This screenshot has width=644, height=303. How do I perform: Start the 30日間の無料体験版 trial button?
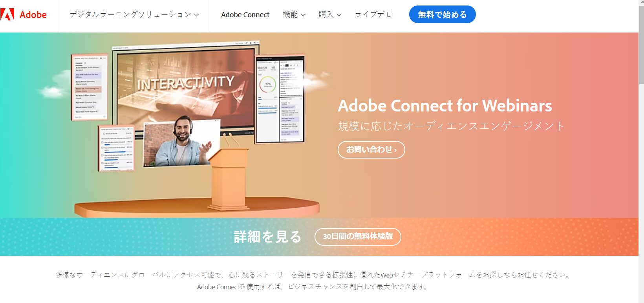(x=358, y=237)
